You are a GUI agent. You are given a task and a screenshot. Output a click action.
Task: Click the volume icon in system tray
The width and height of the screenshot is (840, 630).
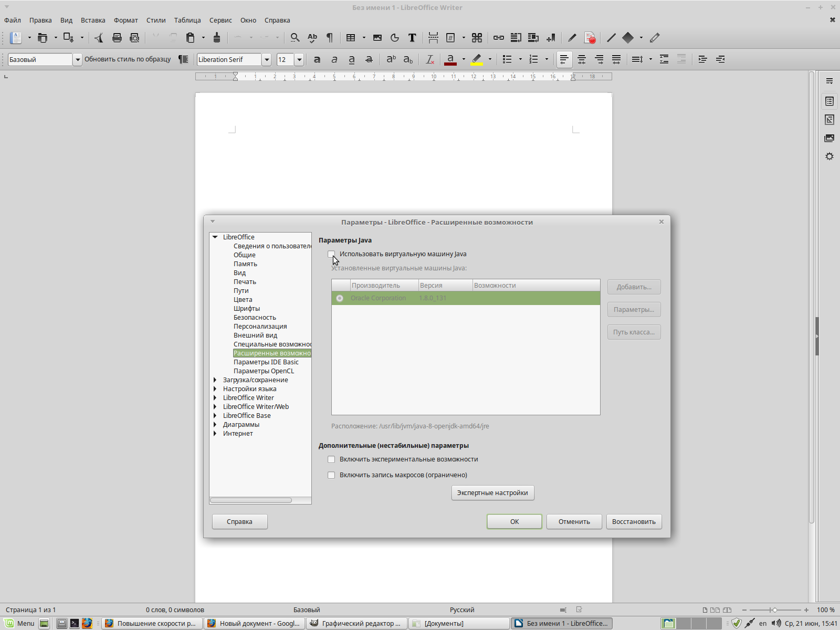(776, 623)
